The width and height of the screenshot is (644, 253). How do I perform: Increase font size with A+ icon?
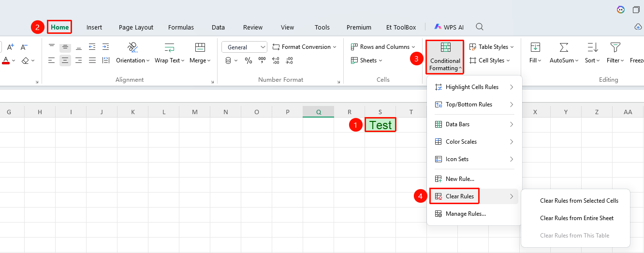click(x=10, y=47)
